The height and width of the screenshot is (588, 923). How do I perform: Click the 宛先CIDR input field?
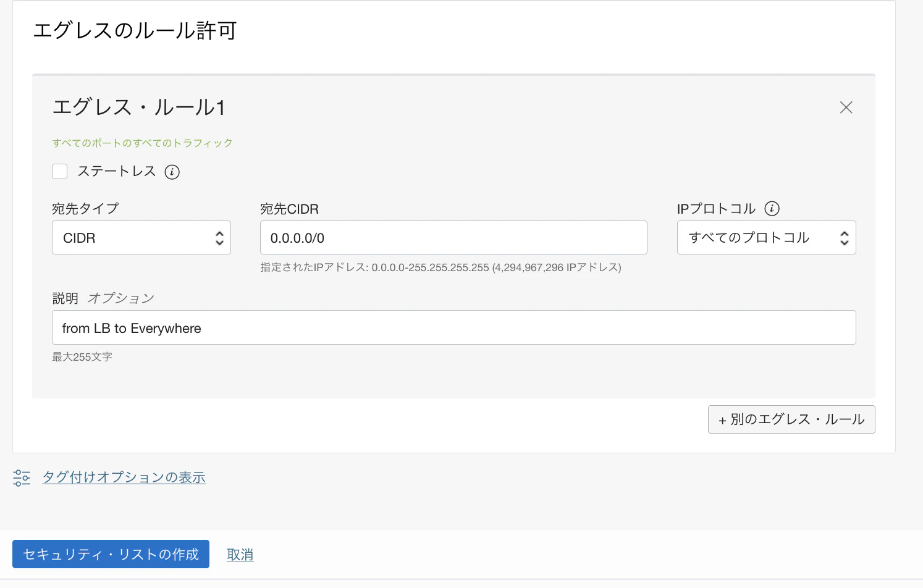pos(453,238)
